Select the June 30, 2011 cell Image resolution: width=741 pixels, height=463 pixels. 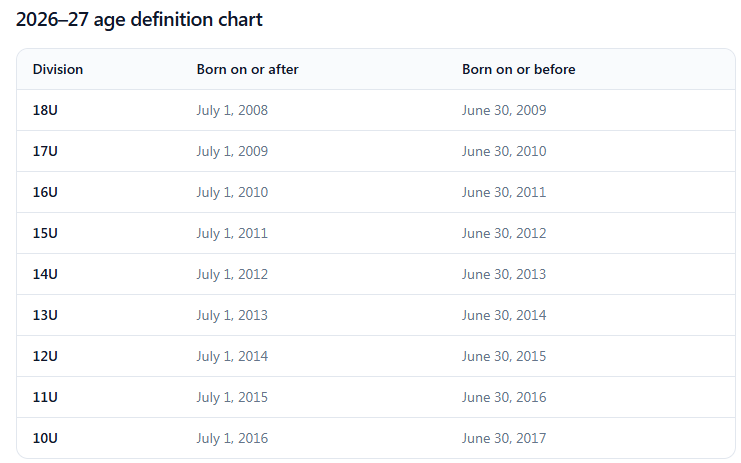click(504, 193)
